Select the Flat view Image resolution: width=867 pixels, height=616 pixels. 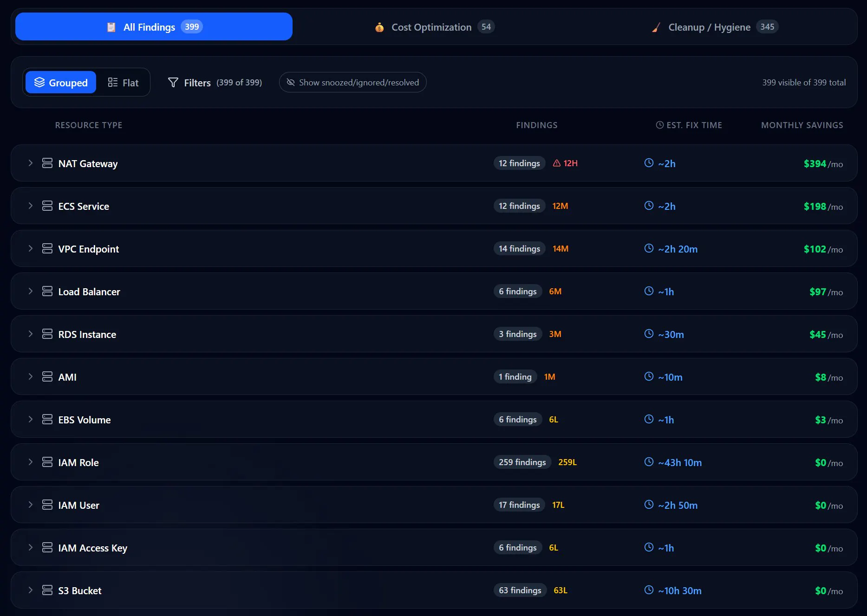coord(123,82)
